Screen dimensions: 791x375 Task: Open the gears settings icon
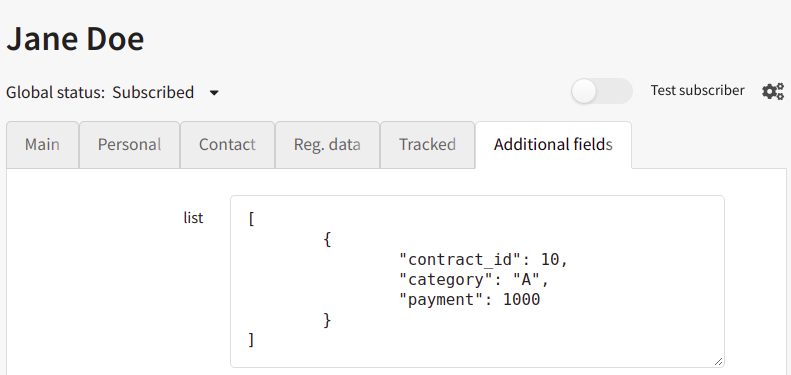[x=773, y=91]
